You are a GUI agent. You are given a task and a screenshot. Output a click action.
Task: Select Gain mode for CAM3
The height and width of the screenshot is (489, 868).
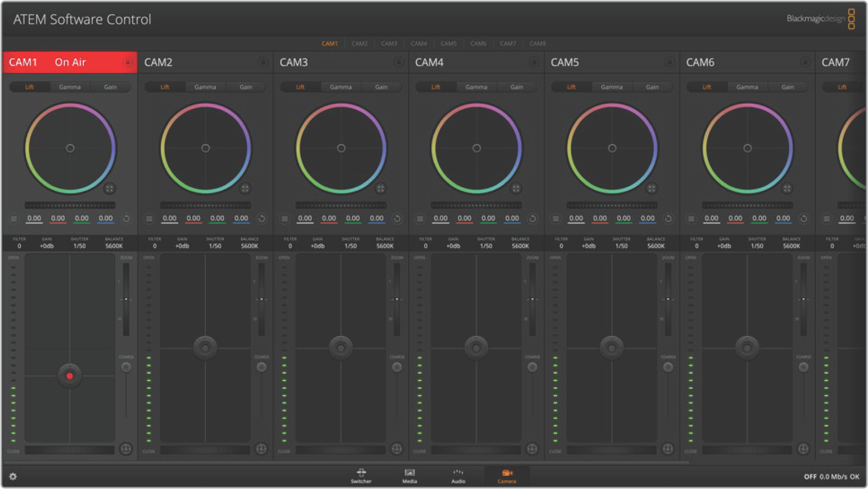click(382, 87)
